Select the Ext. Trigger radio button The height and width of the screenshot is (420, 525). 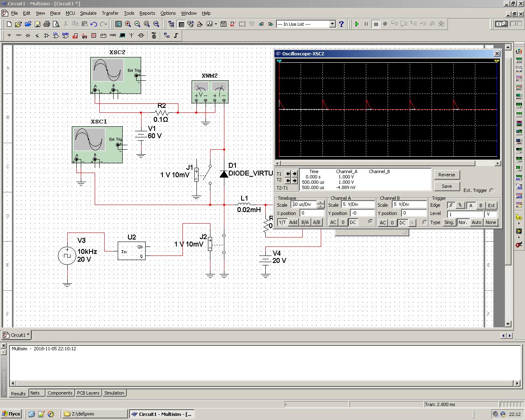pos(492,190)
